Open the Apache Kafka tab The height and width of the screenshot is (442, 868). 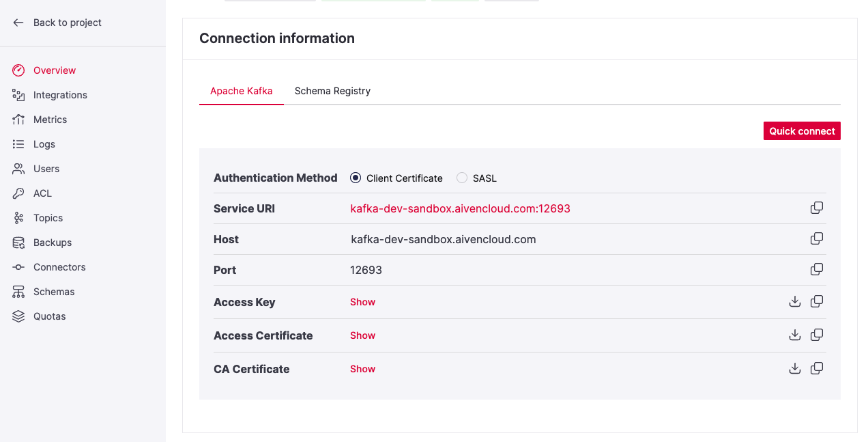[x=241, y=91]
